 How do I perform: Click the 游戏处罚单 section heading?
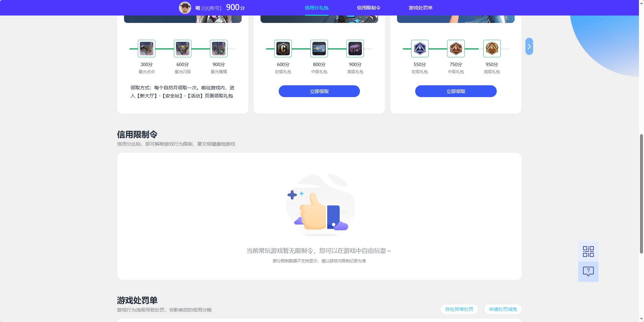[137, 300]
